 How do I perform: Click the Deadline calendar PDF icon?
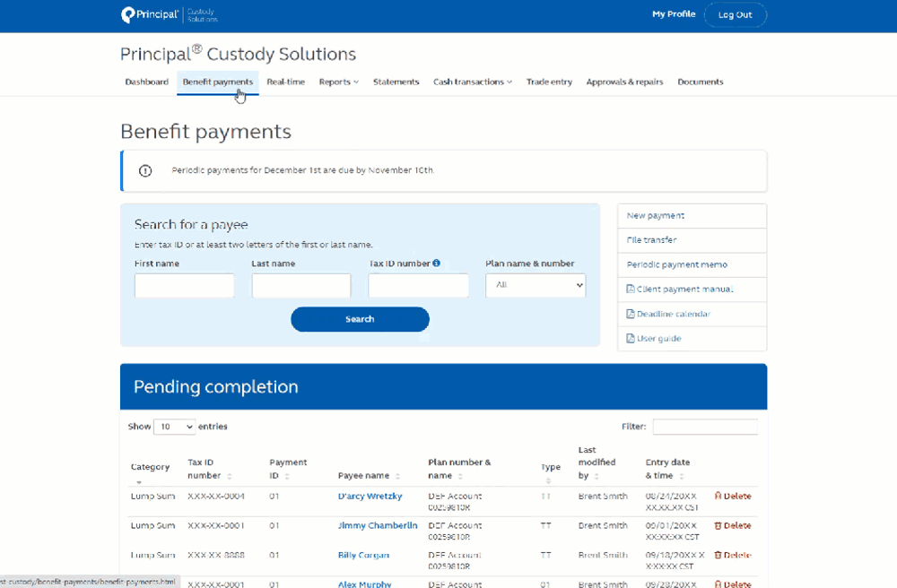631,314
